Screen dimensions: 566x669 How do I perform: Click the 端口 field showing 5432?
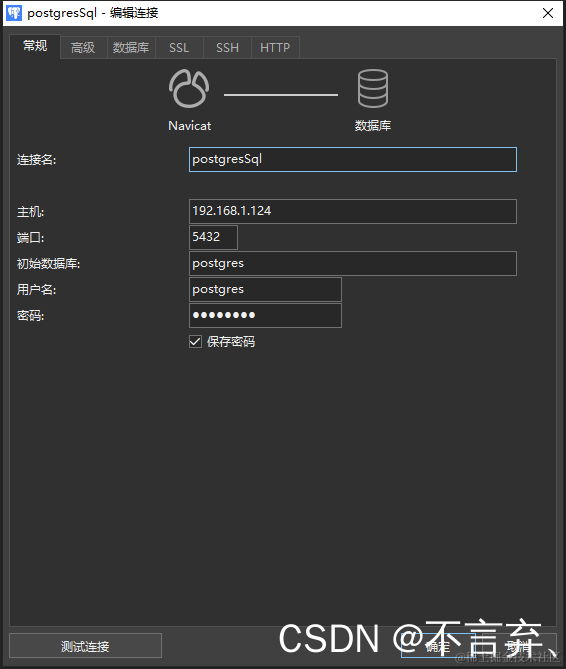[x=213, y=237]
